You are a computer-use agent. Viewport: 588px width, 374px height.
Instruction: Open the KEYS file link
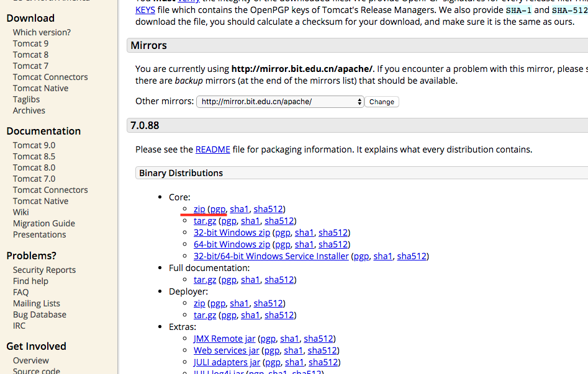pos(145,10)
